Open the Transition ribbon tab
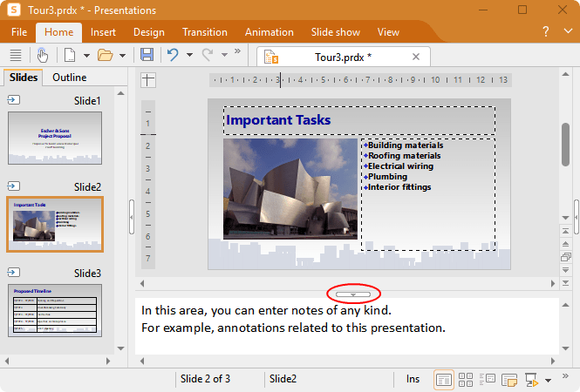The height and width of the screenshot is (392, 580). tap(205, 32)
